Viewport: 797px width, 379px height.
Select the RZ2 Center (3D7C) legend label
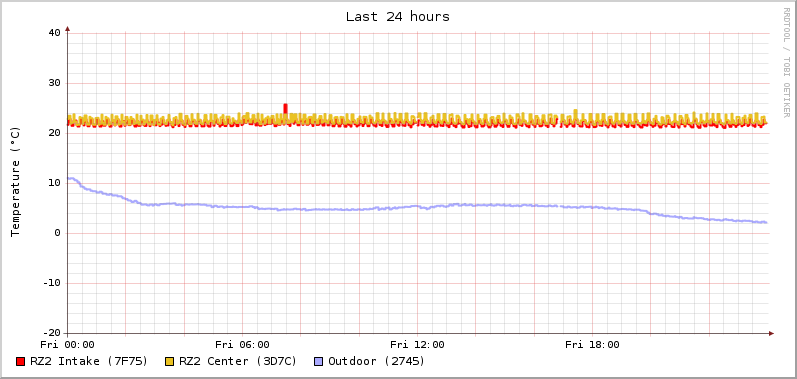pyautogui.click(x=238, y=361)
